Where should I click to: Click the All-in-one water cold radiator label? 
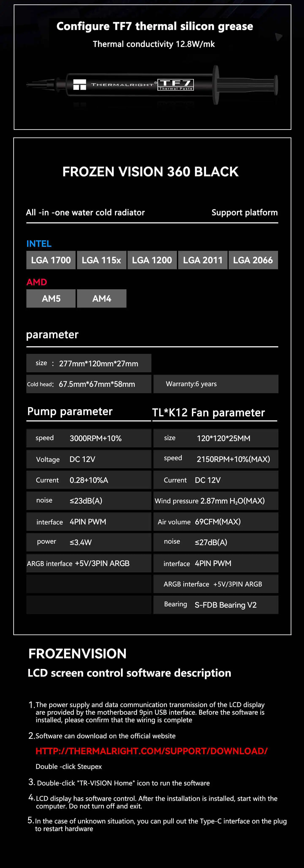(x=85, y=213)
